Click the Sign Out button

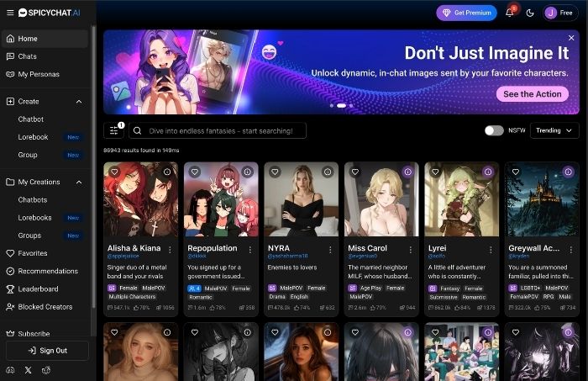click(47, 351)
